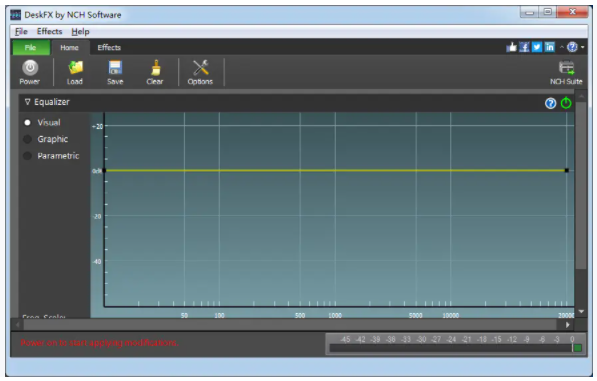Click the LinkedIn share icon
The image size is (597, 381).
point(549,47)
